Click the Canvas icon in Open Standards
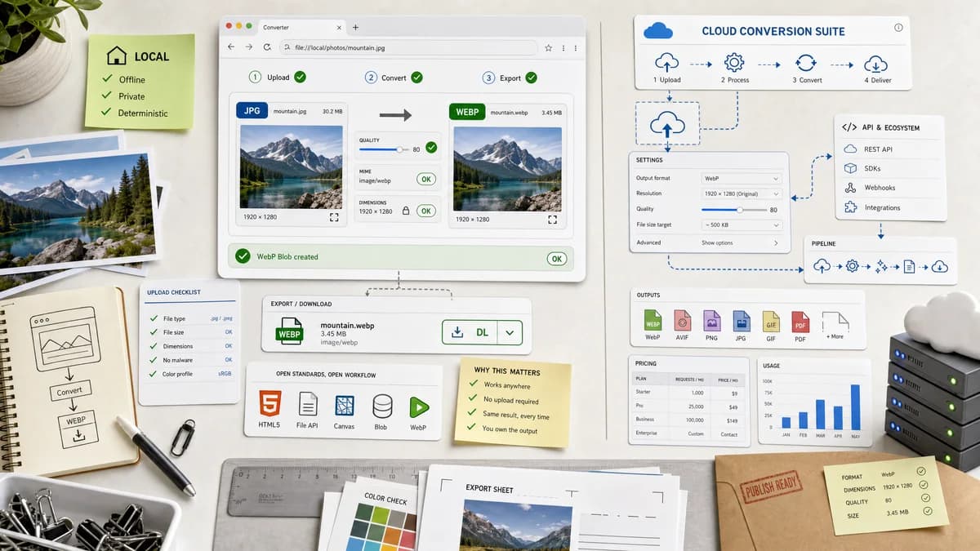This screenshot has width=980, height=551. coord(345,406)
